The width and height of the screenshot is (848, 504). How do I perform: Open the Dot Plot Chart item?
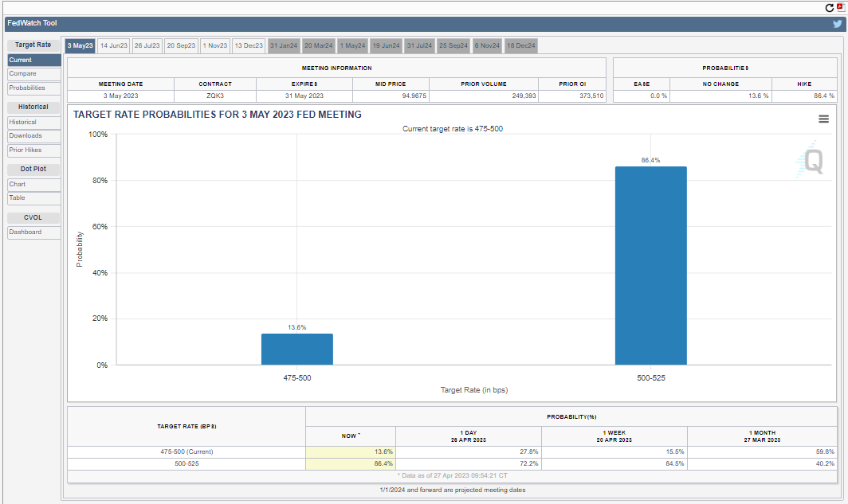tap(18, 185)
